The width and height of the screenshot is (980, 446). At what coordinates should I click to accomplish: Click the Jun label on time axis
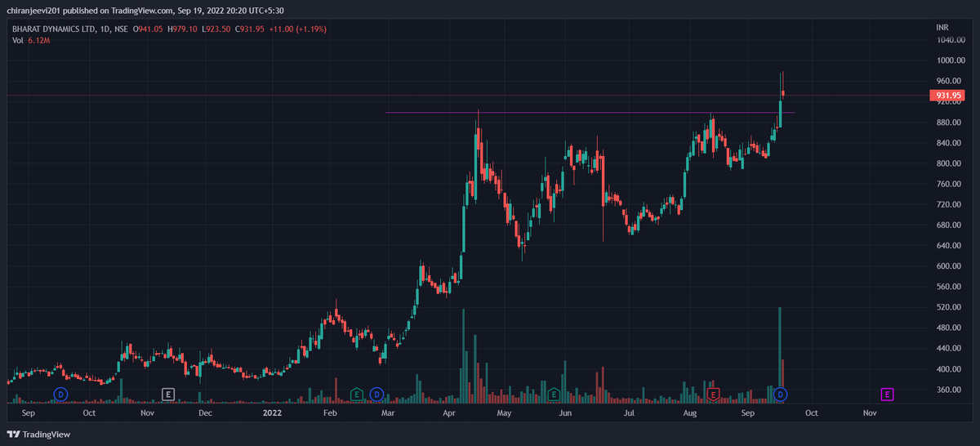pos(565,413)
